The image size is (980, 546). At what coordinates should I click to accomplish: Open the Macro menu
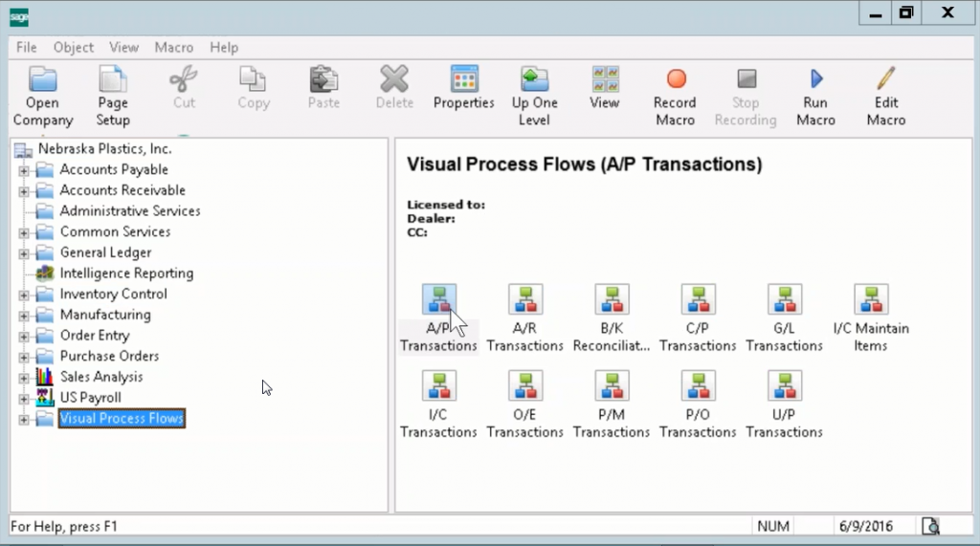tap(173, 47)
